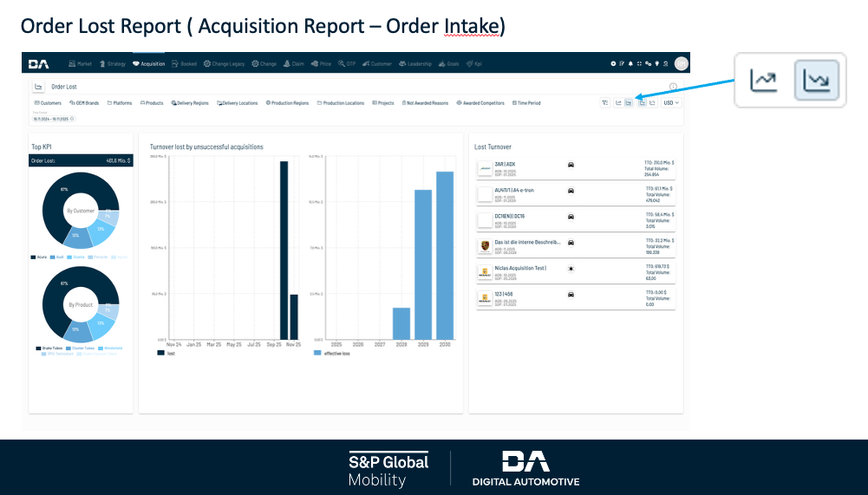Open the notifications bell
The image size is (868, 495).
[630, 63]
